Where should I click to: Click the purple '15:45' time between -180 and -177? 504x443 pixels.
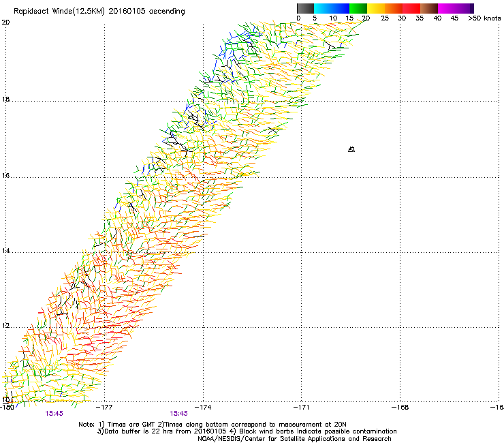point(54,414)
